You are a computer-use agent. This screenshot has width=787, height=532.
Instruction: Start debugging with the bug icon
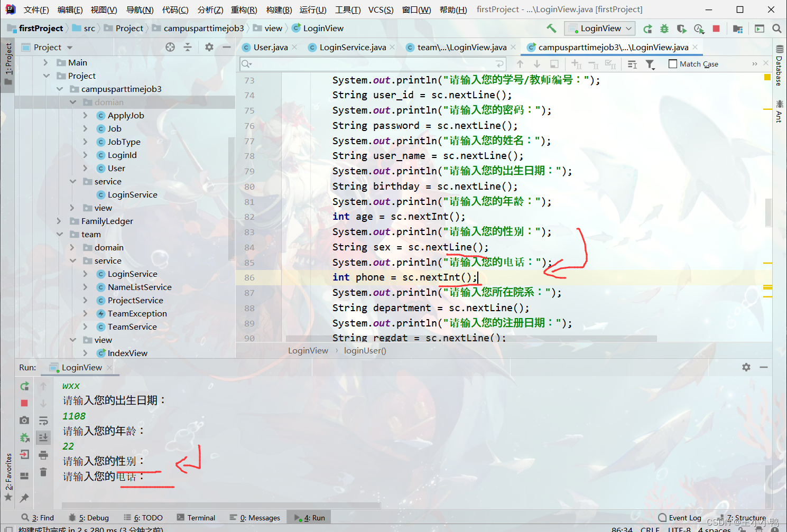click(664, 29)
